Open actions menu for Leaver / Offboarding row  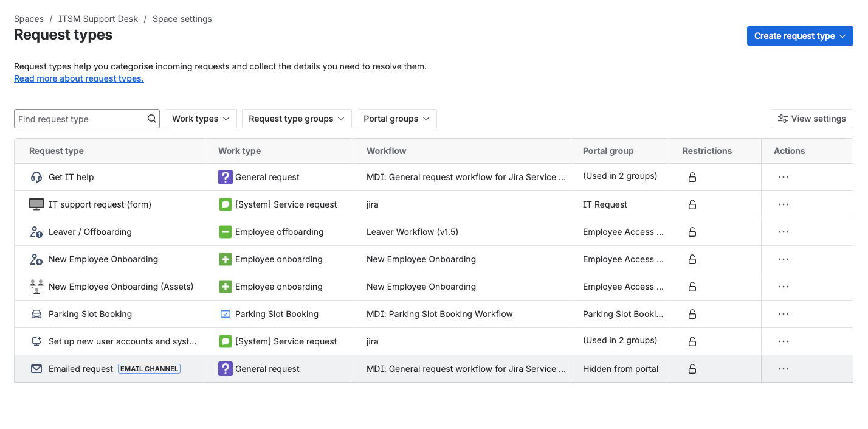coord(783,232)
